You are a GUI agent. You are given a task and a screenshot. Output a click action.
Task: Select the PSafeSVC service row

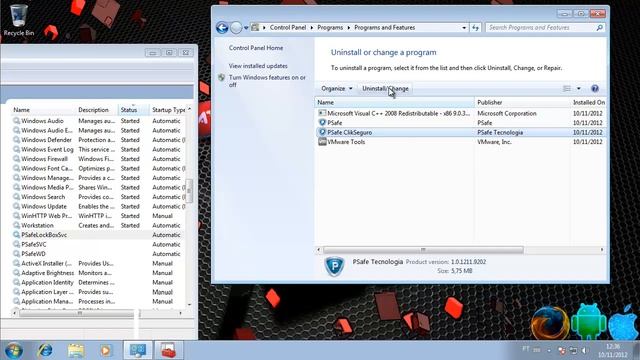click(98, 244)
